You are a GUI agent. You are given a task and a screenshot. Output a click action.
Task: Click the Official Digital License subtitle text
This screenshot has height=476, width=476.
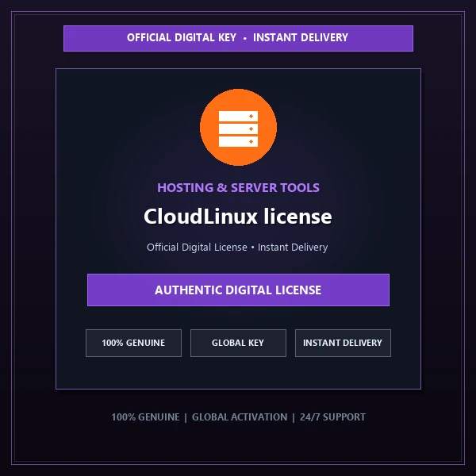tap(237, 247)
